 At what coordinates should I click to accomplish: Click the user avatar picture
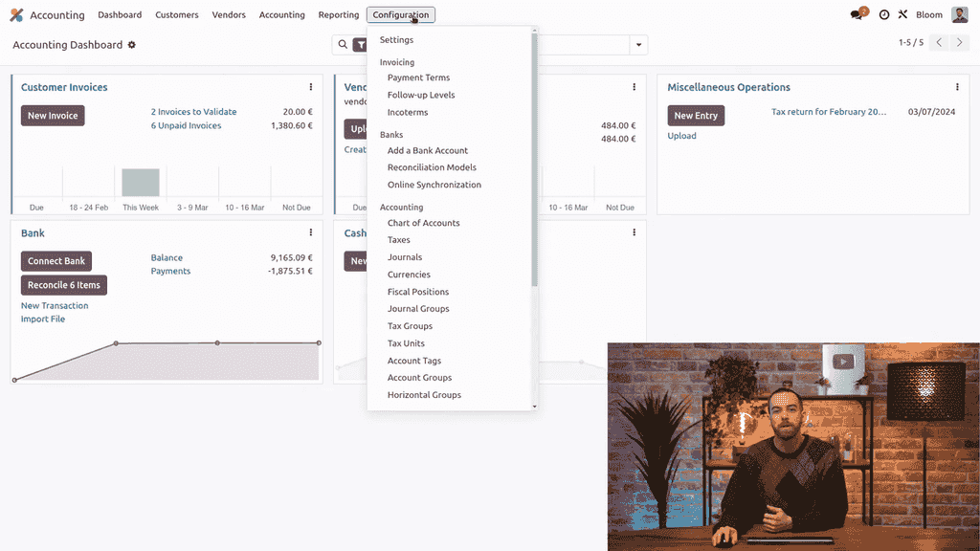[x=959, y=15]
